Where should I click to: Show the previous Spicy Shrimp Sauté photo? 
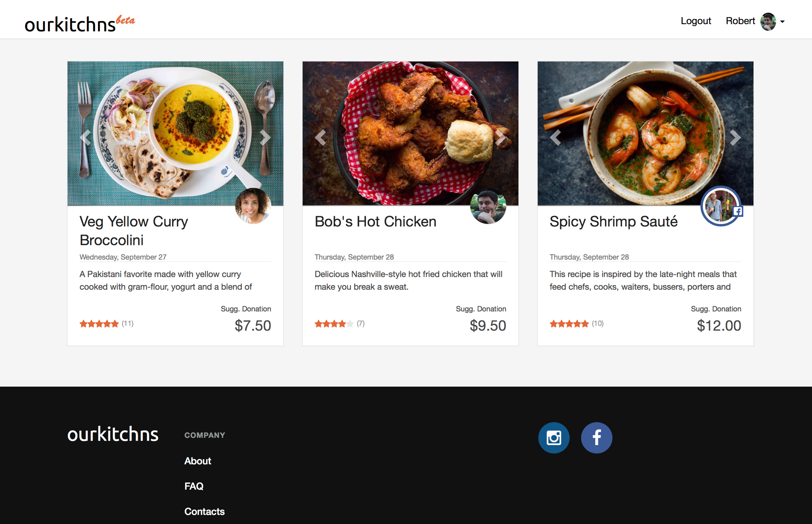pyautogui.click(x=555, y=137)
